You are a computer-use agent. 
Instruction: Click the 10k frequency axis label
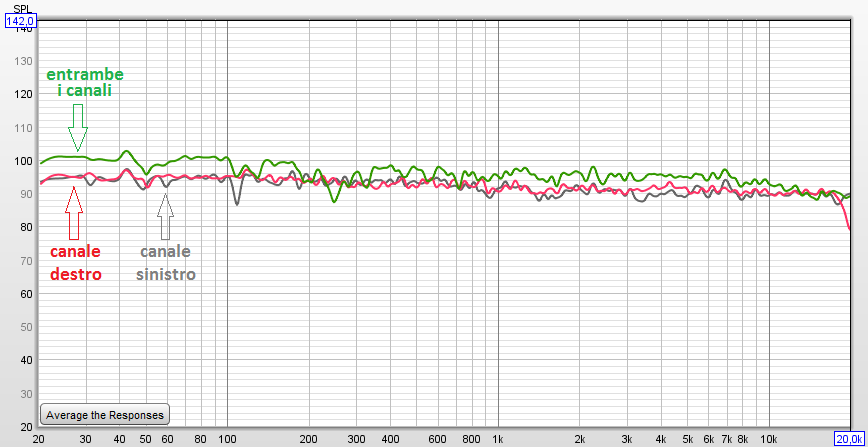click(769, 439)
